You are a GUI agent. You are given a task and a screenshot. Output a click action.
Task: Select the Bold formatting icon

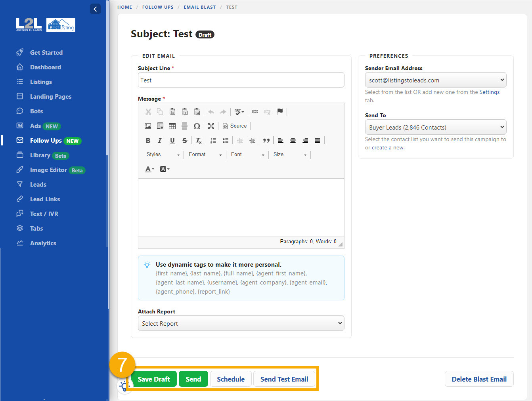[148, 140]
